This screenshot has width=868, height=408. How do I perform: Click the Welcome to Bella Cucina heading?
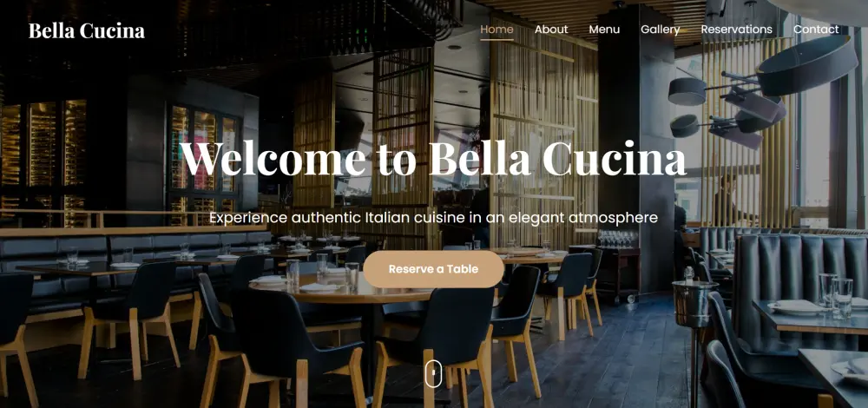433,158
